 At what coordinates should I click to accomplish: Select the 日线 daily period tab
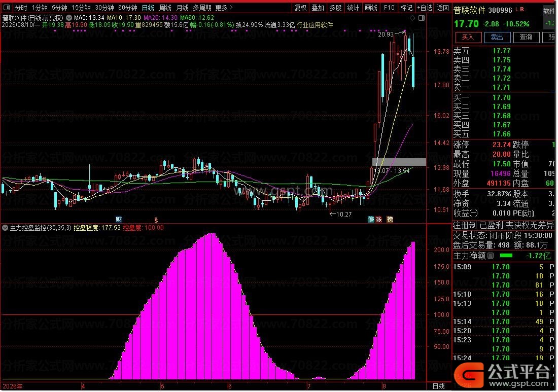click(148, 8)
